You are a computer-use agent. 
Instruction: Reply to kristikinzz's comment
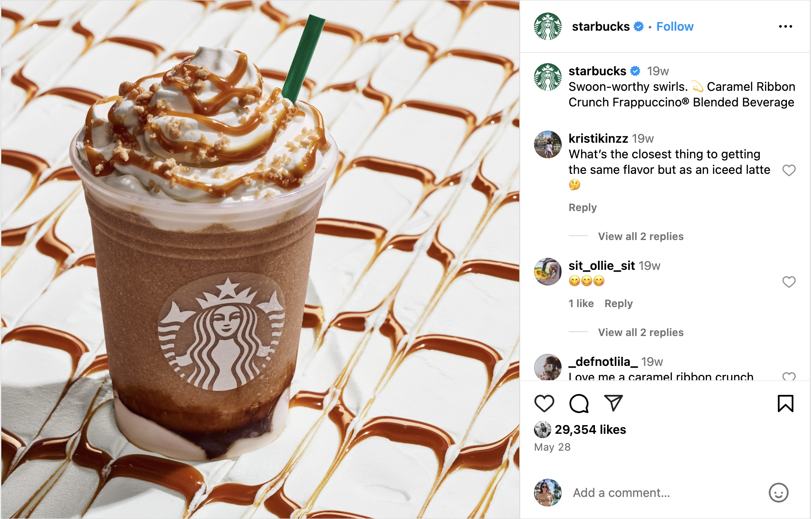click(582, 208)
